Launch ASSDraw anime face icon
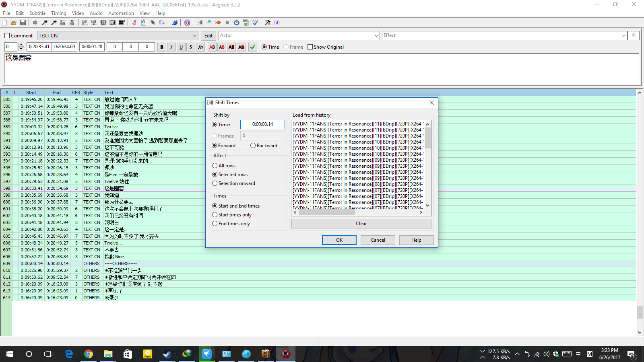Image resolution: width=644 pixels, height=362 pixels. pos(187,23)
